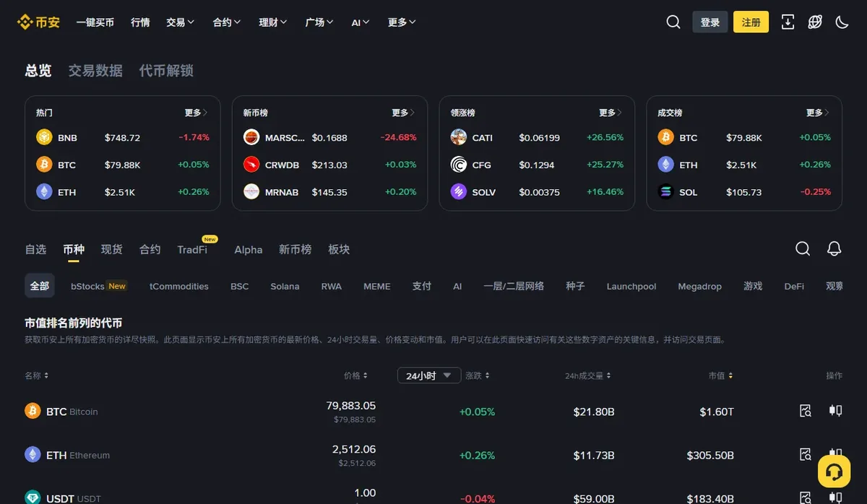The image size is (867, 504).
Task: Select the 全部 filter chip
Action: click(40, 286)
